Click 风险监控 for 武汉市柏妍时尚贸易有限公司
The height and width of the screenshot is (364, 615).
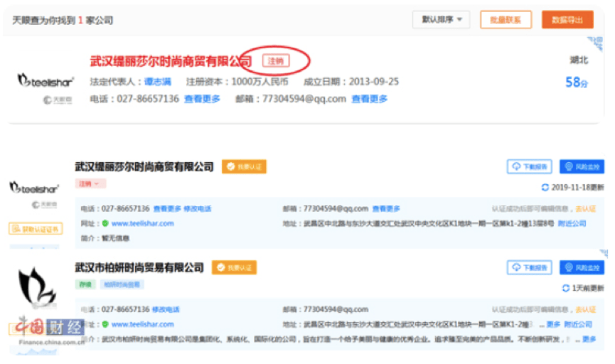click(x=581, y=267)
